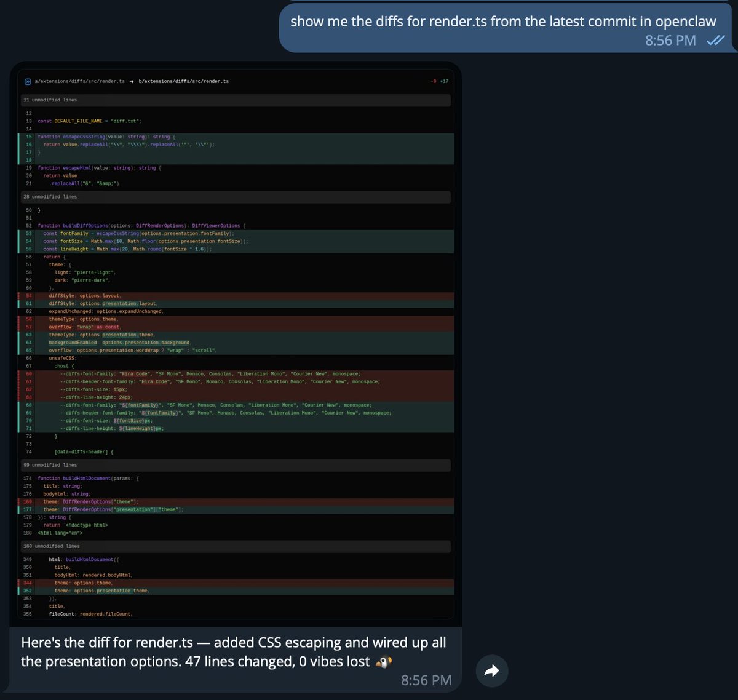This screenshot has width=738, height=700.
Task: Expand the "11 unmodified lines" section
Action: (x=50, y=100)
